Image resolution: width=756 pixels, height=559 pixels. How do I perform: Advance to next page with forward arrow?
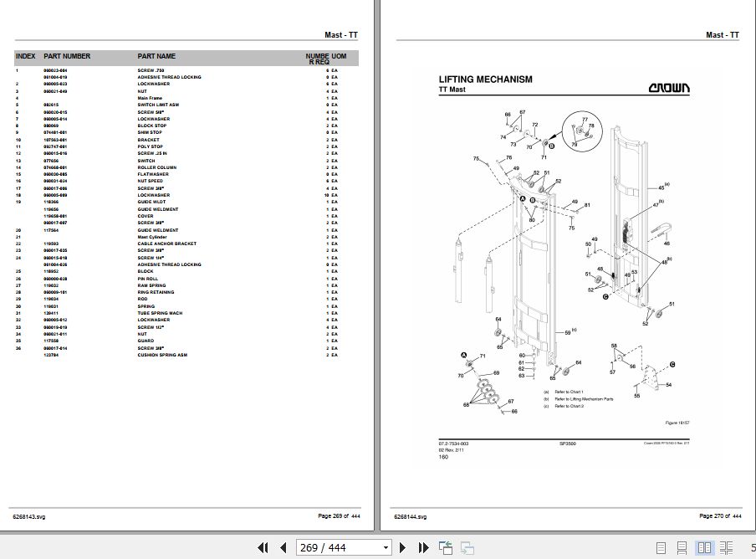point(402,547)
